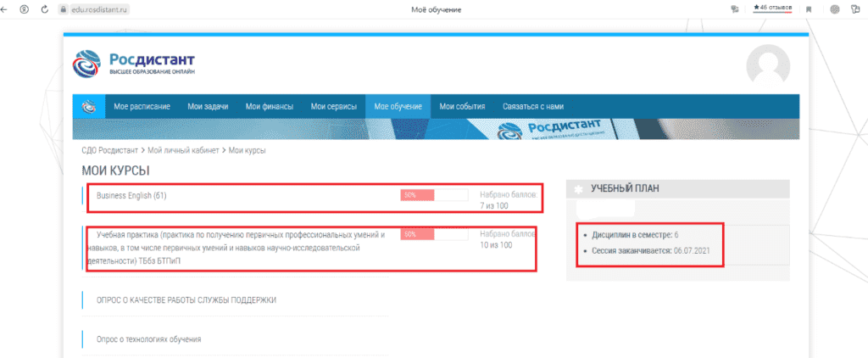The image size is (868, 358).
Task: Open the Business English (61) course
Action: (131, 195)
